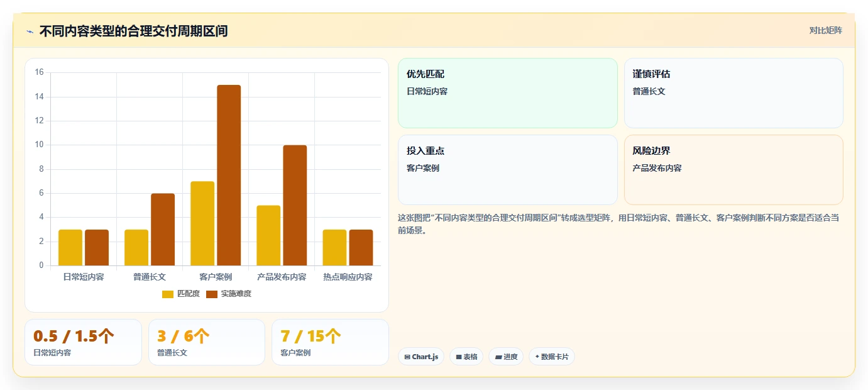Viewport: 868px width, 390px height.
Task: Click the lightning icon beside the title
Action: [x=30, y=31]
